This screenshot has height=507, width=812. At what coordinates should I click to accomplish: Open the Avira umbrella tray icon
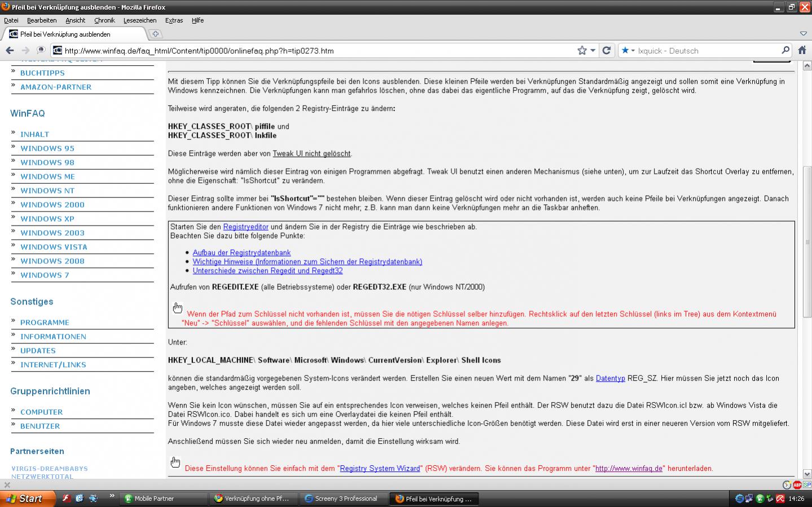[x=780, y=499]
